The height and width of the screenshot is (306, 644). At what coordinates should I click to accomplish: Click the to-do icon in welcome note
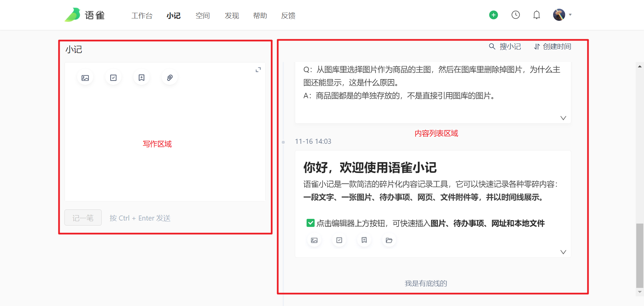pyautogui.click(x=339, y=240)
